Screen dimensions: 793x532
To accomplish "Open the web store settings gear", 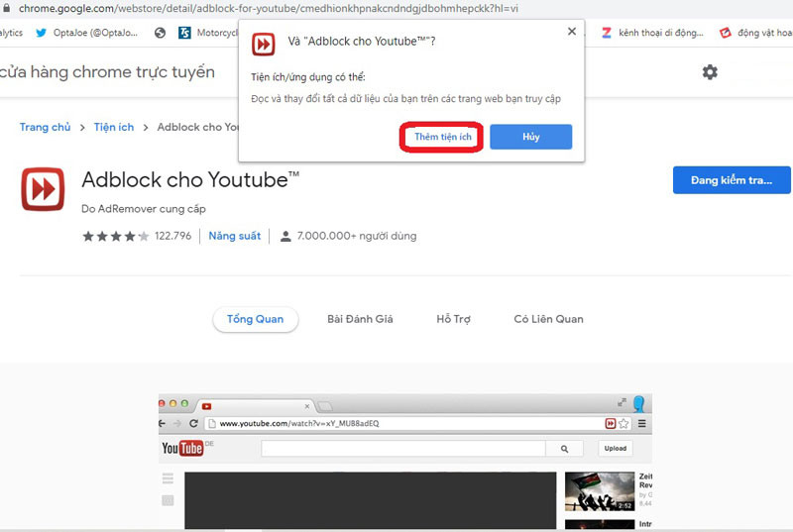I will (710, 71).
